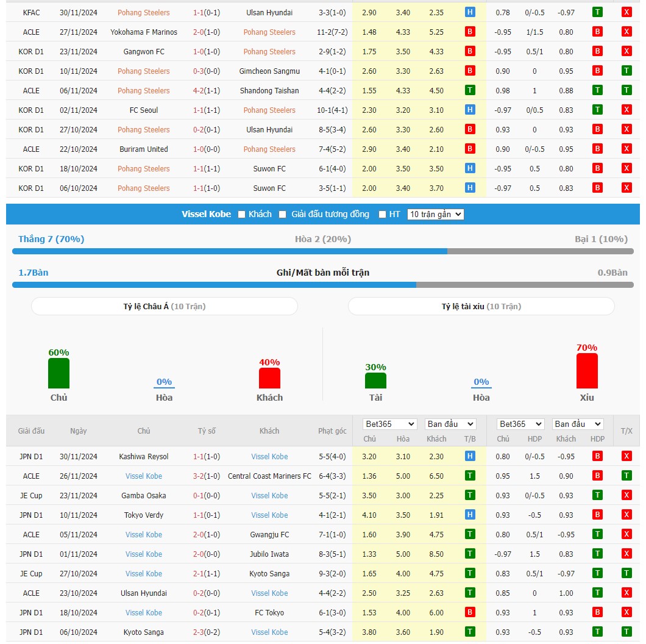Open Pohang Steelers link in Buriram United row
646x644 pixels.
click(269, 149)
